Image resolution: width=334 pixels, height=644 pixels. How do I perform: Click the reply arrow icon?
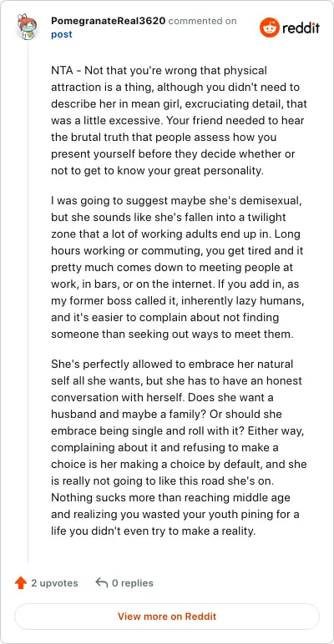pos(101,583)
